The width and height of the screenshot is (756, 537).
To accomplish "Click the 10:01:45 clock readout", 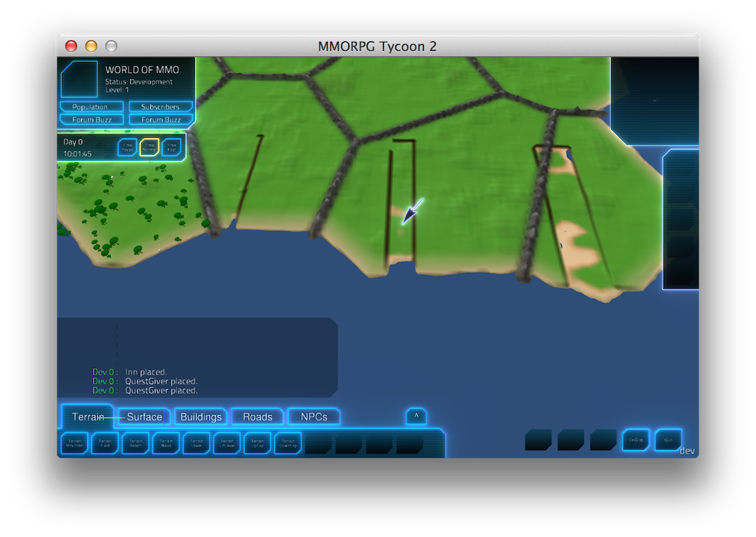I will click(77, 153).
